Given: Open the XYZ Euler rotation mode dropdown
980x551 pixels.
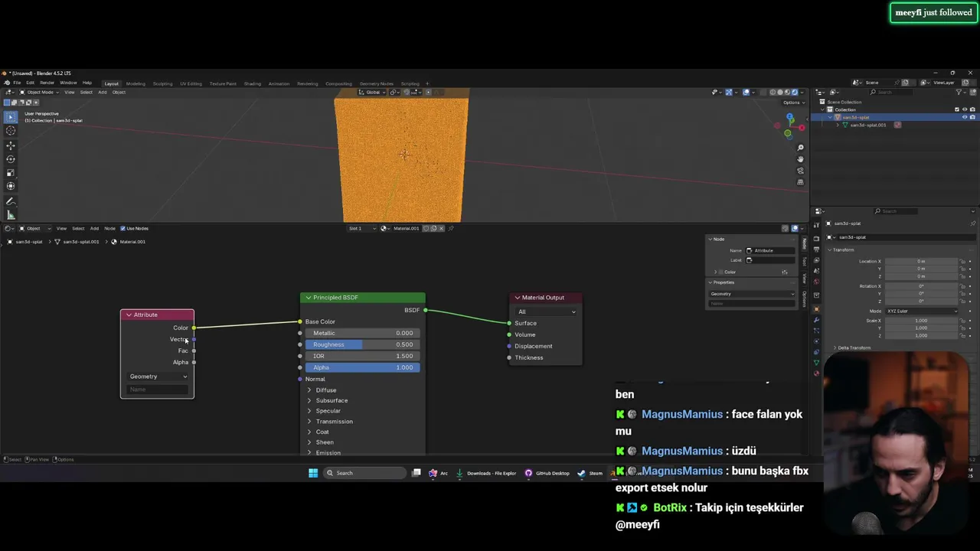Looking at the screenshot, I should (x=923, y=311).
